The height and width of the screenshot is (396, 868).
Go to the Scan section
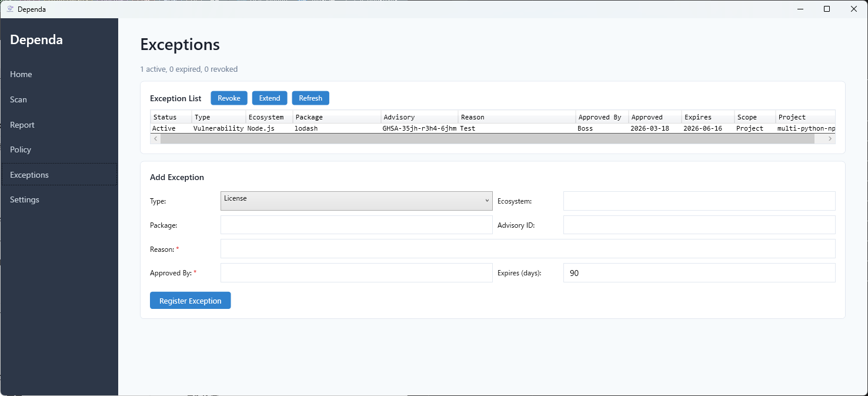[19, 99]
